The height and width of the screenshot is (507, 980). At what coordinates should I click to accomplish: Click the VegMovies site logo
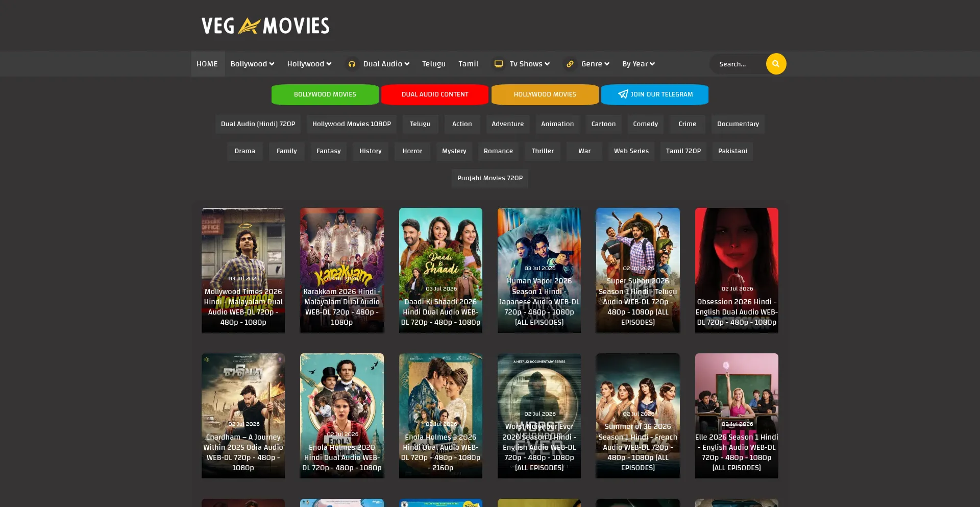(265, 26)
